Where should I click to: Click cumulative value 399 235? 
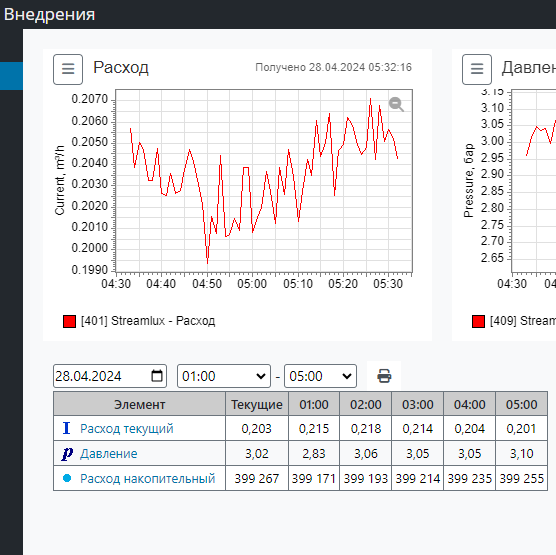point(469,479)
